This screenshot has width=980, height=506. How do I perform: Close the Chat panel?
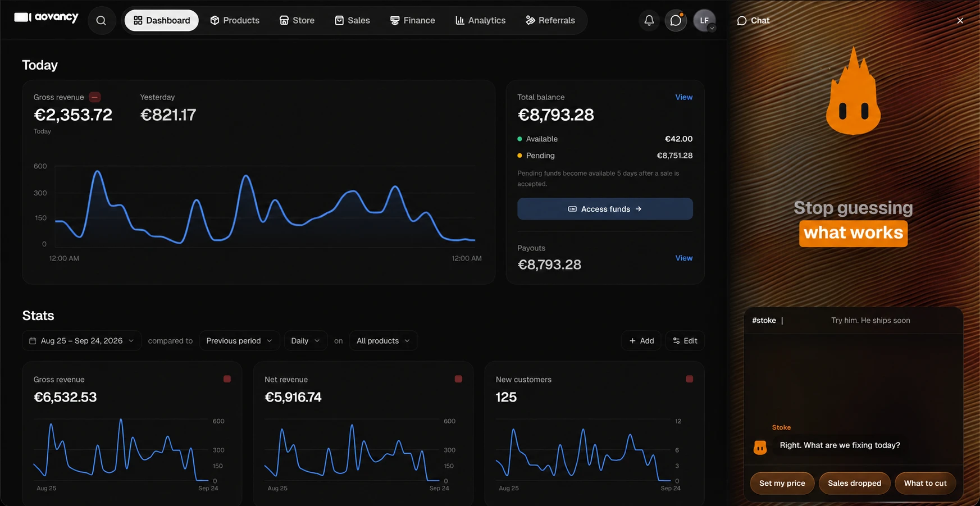tap(960, 20)
